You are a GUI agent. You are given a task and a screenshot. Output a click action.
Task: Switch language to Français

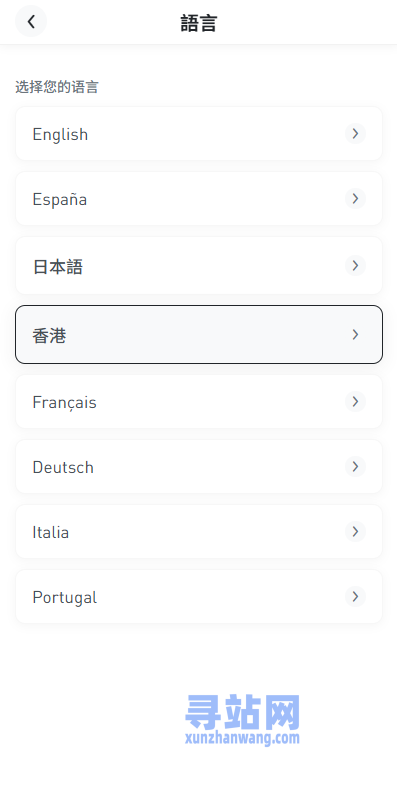point(199,402)
